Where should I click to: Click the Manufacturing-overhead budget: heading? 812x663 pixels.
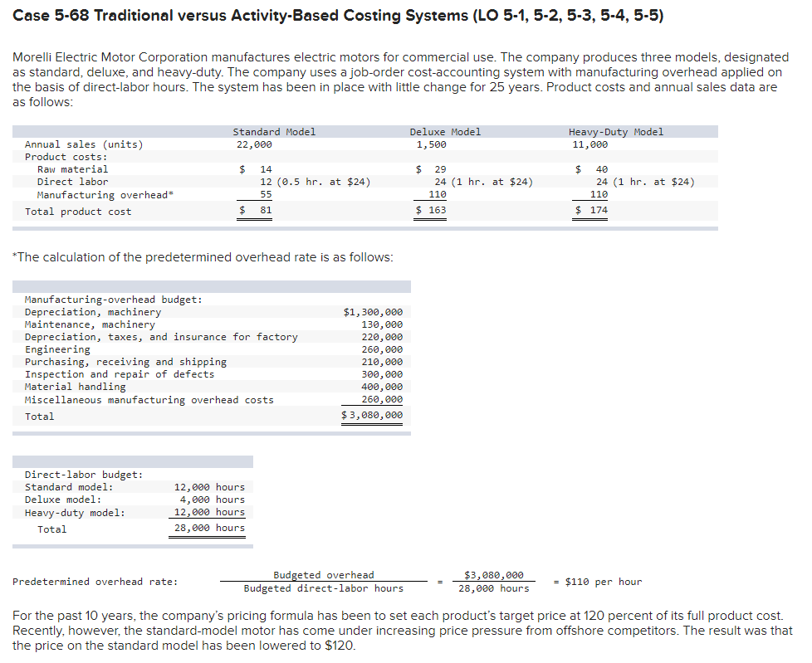pyautogui.click(x=114, y=300)
